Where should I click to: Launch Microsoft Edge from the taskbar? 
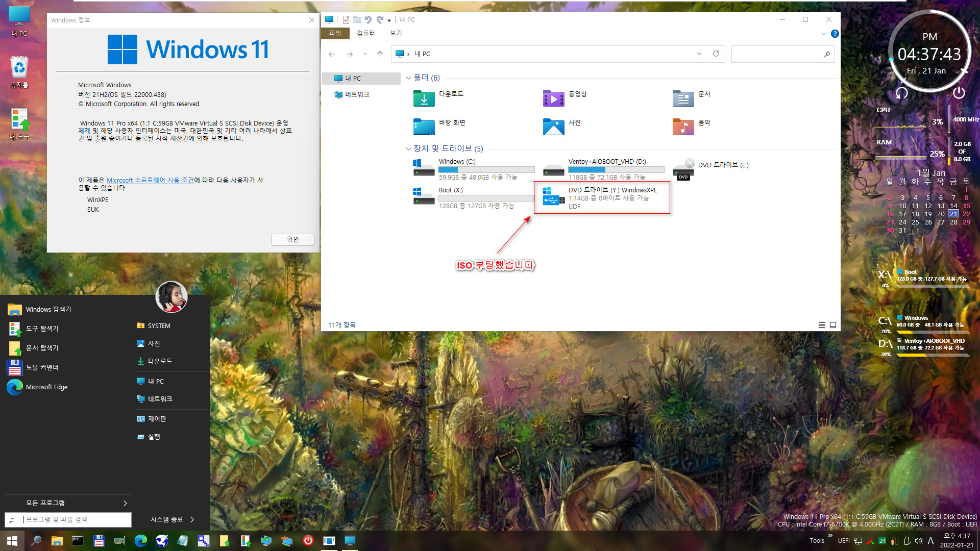coord(140,541)
